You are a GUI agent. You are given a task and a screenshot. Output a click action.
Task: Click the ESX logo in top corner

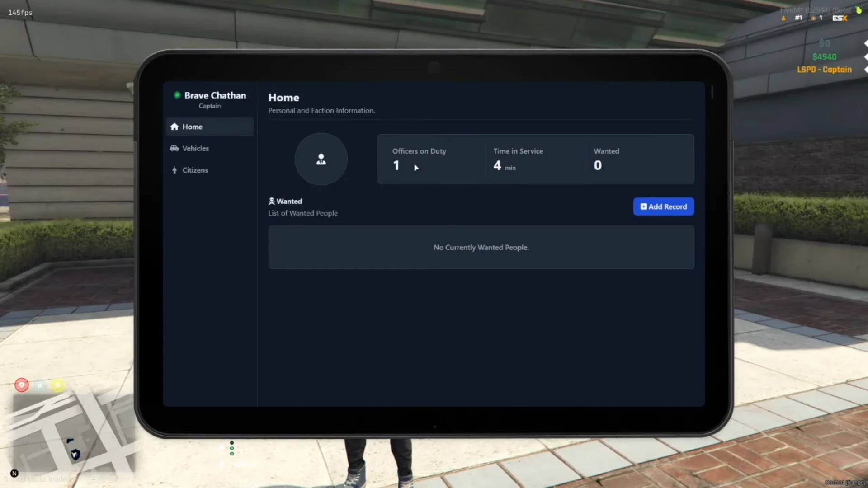point(840,18)
